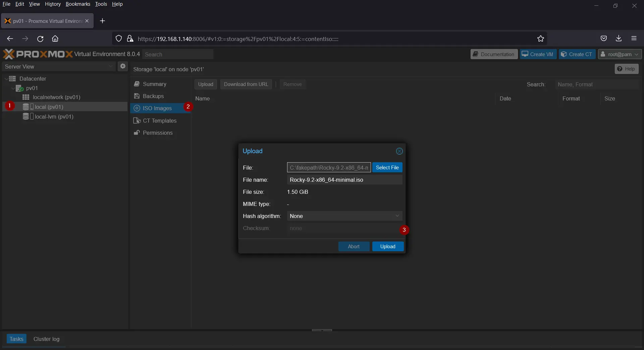Screen dimensions: 644x350
Task: Click Create VM button
Action: (x=538, y=54)
